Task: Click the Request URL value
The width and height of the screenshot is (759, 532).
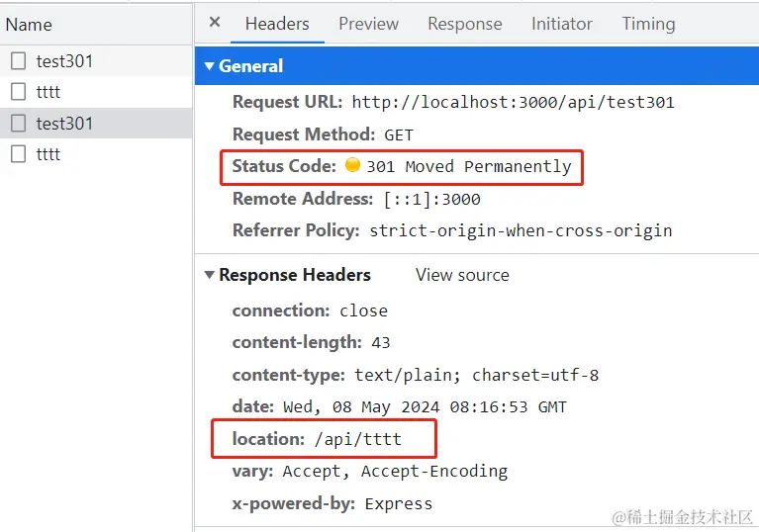Action: pyautogui.click(x=513, y=102)
